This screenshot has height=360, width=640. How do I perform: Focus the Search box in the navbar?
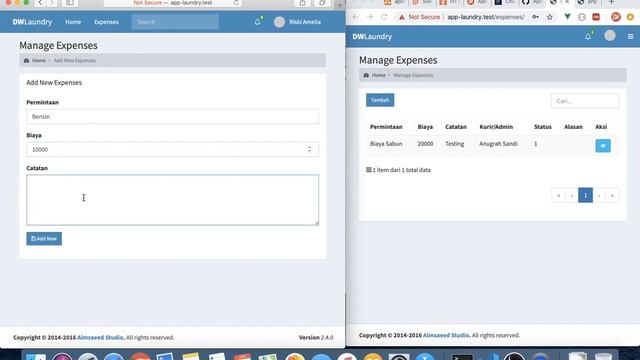175,22
